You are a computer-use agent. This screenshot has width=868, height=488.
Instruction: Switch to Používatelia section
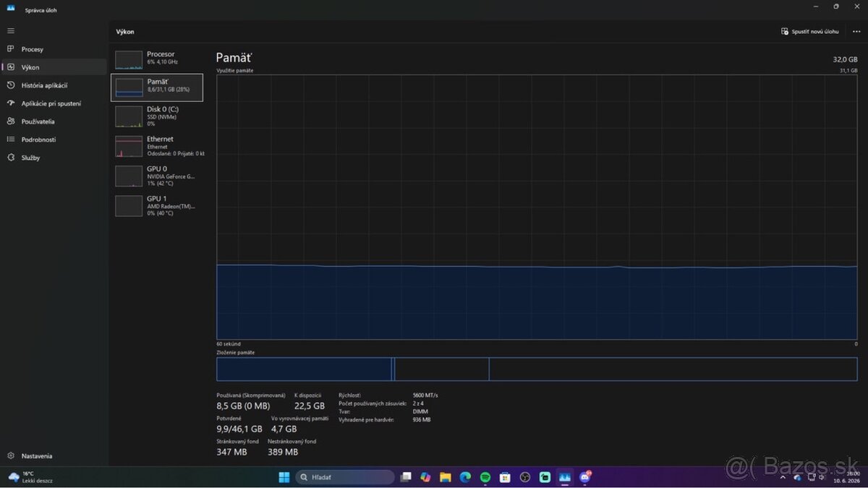[54, 121]
